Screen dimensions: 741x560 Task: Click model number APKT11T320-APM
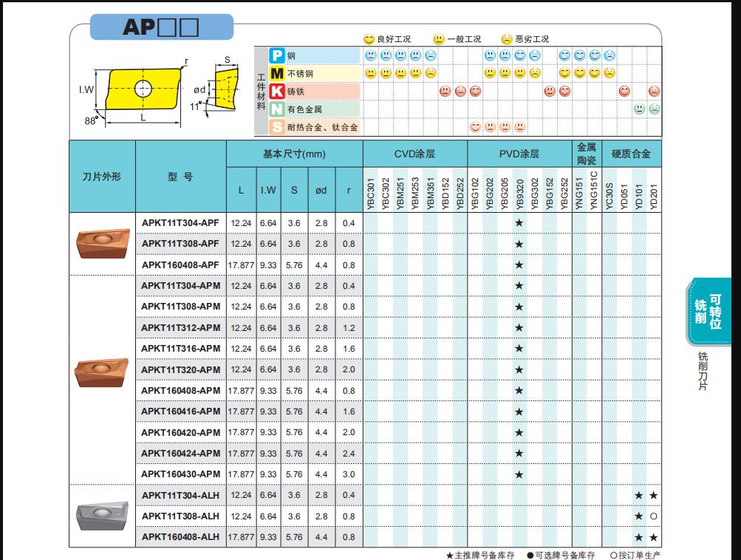[180, 369]
